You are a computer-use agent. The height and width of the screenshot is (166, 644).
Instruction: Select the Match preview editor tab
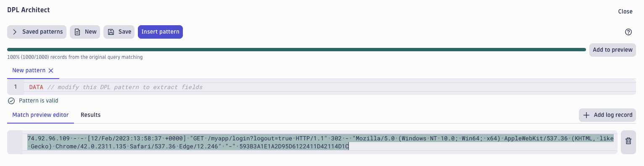tap(40, 115)
